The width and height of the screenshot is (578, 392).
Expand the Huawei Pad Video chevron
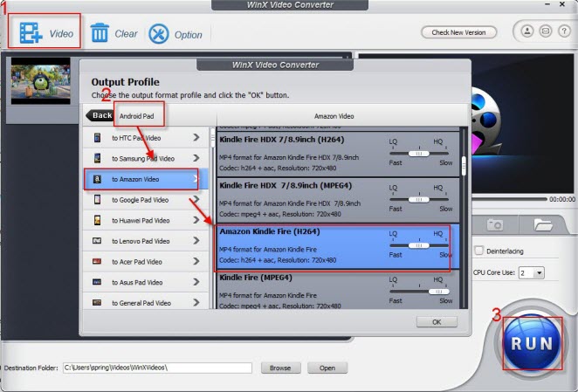coord(196,220)
